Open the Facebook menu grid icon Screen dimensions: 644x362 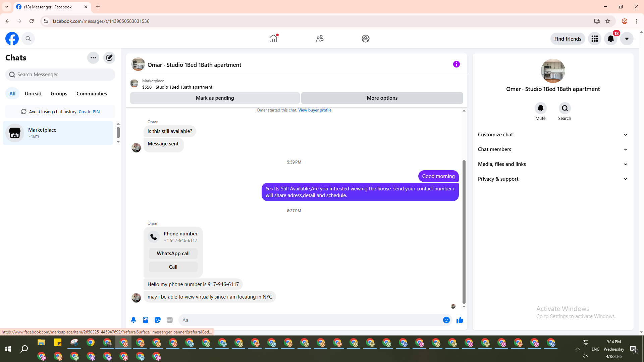[595, 39]
